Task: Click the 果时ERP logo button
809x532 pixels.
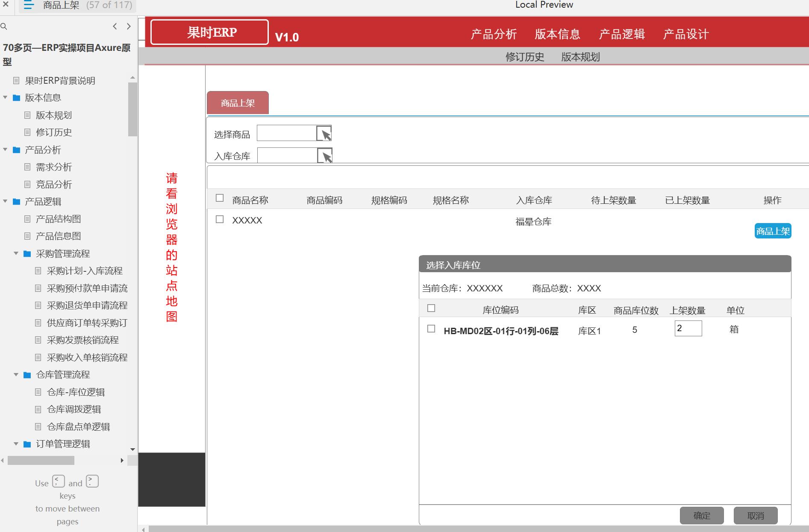Action: 209,32
